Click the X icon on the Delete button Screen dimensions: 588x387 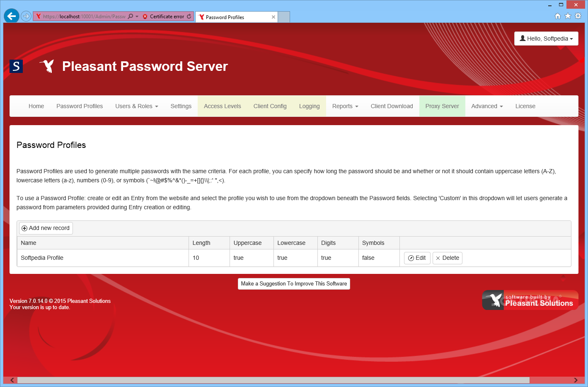click(438, 258)
